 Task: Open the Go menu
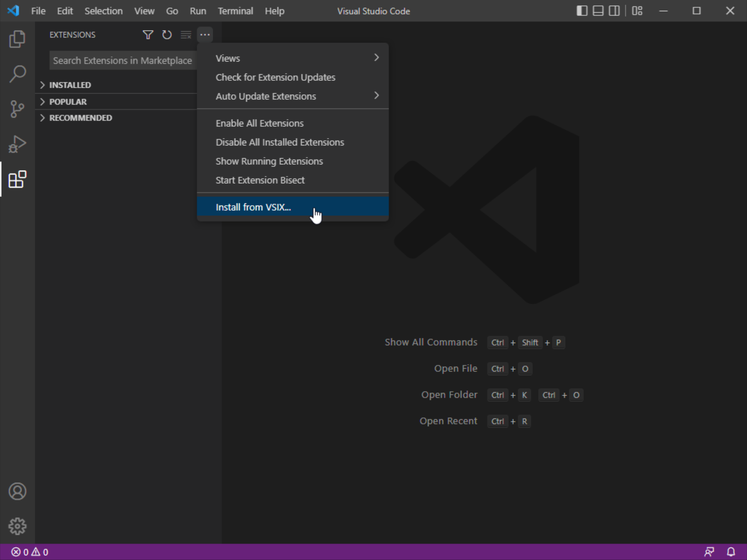(x=172, y=11)
